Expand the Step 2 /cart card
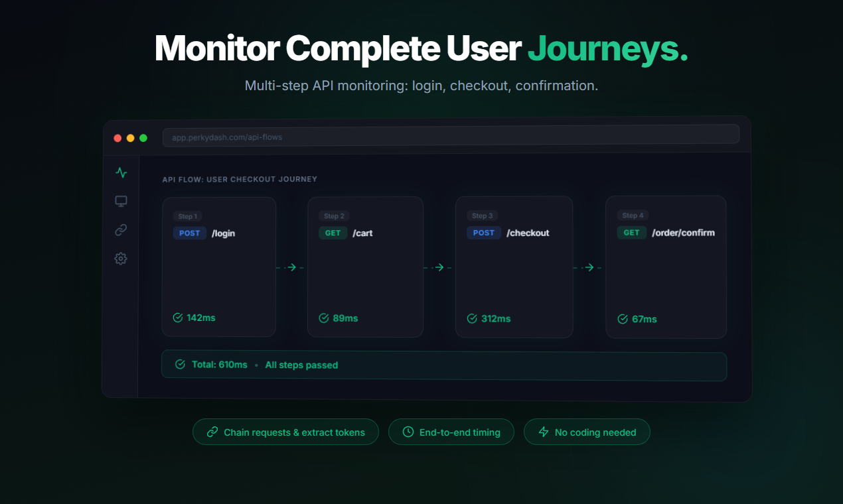This screenshot has width=843, height=504. coord(365,265)
